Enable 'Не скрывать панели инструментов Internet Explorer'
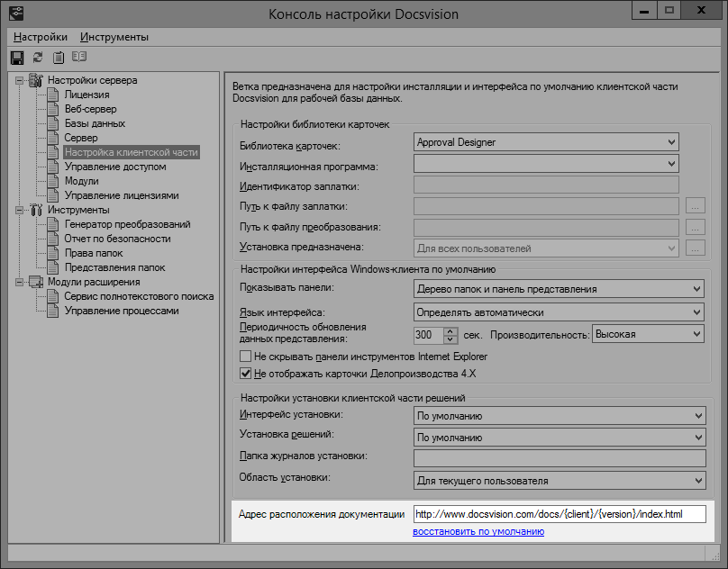This screenshot has width=728, height=569. click(x=245, y=357)
